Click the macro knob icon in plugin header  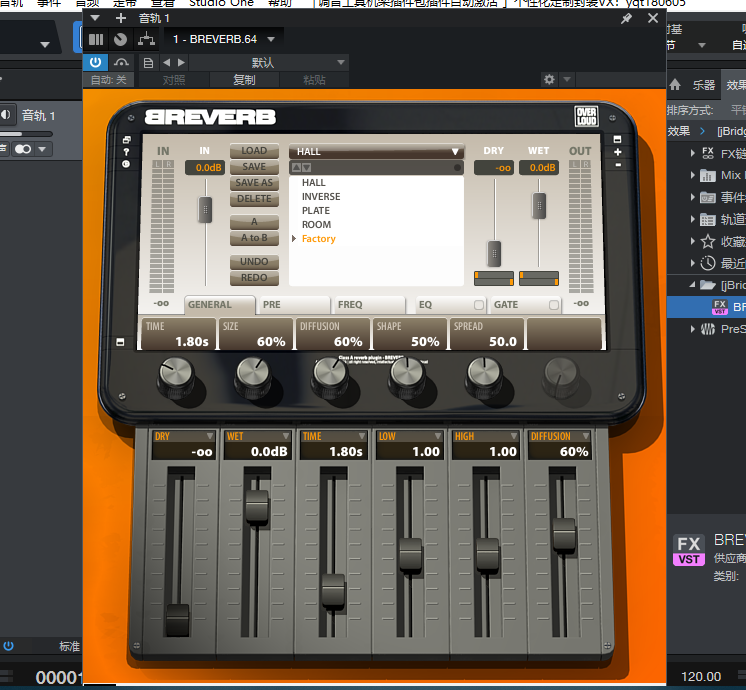pyautogui.click(x=120, y=39)
